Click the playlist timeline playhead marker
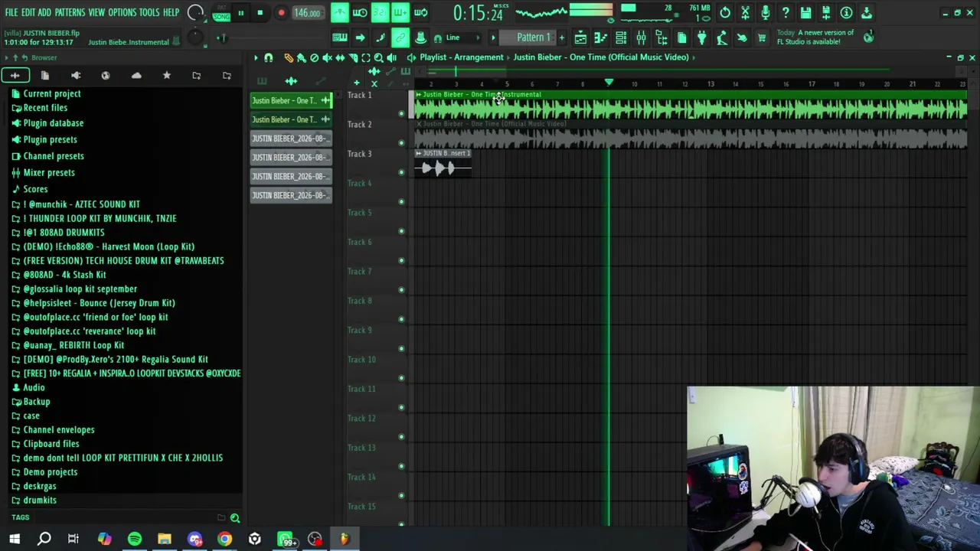 [609, 82]
